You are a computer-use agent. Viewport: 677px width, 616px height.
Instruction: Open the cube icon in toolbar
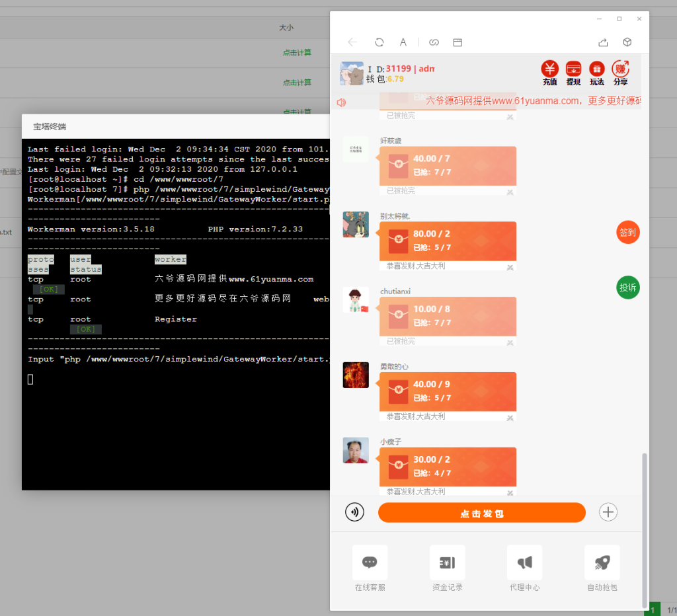[x=627, y=42]
